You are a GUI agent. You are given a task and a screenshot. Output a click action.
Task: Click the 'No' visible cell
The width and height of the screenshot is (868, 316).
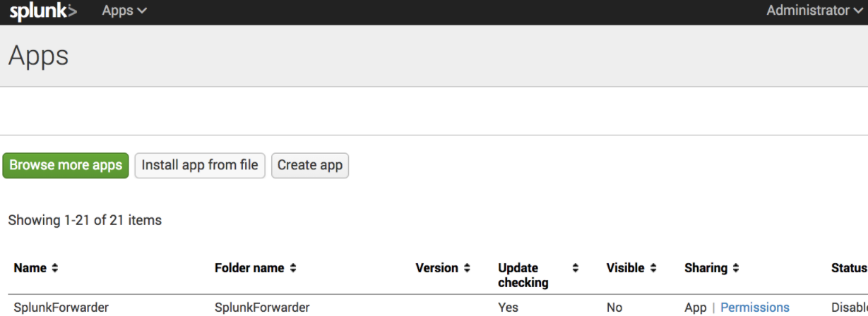click(614, 308)
